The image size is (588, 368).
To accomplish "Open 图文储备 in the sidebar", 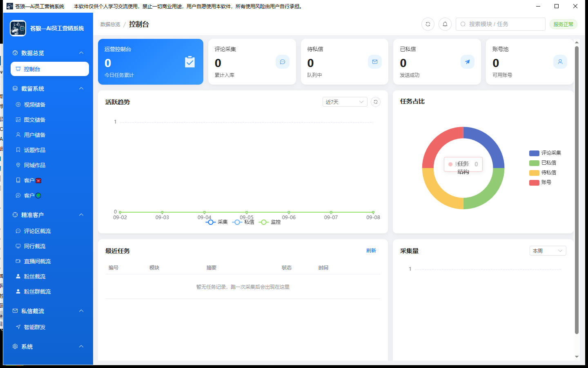I will [50, 120].
